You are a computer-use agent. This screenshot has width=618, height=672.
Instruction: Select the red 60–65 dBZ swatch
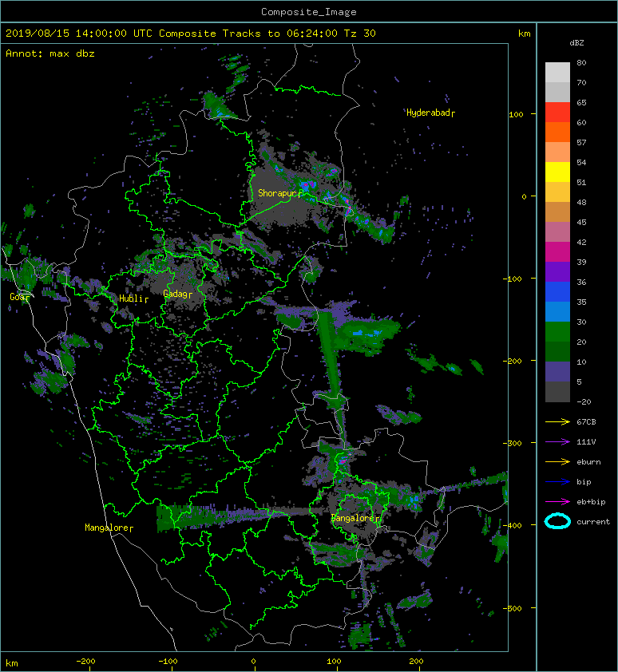click(x=557, y=113)
